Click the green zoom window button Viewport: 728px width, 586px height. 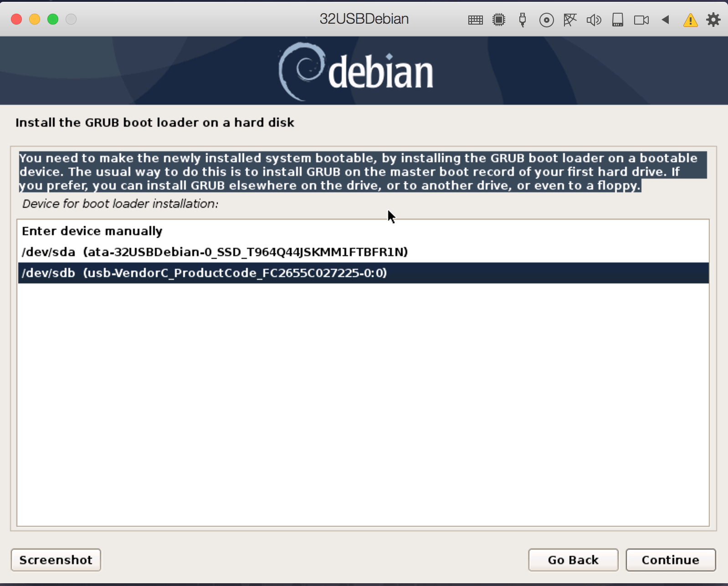pos(53,19)
